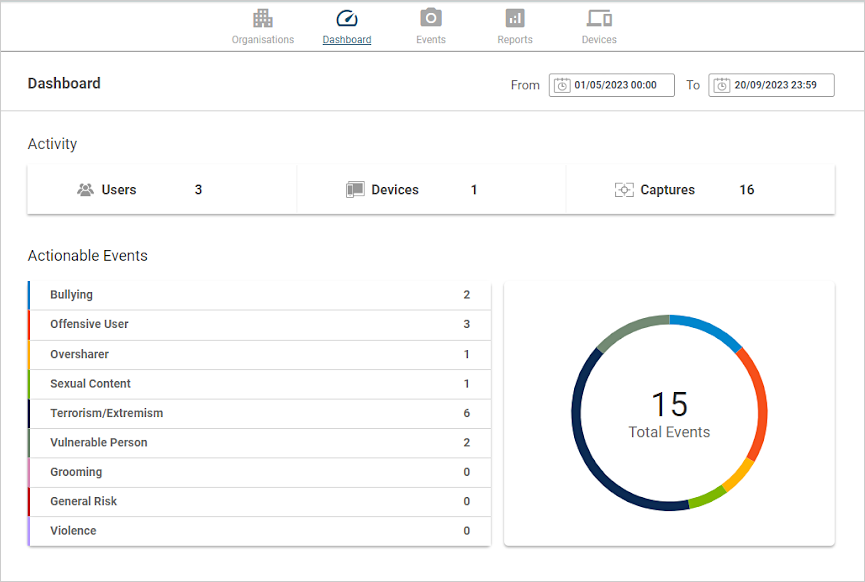Open the Organisations building icon

point(263,18)
